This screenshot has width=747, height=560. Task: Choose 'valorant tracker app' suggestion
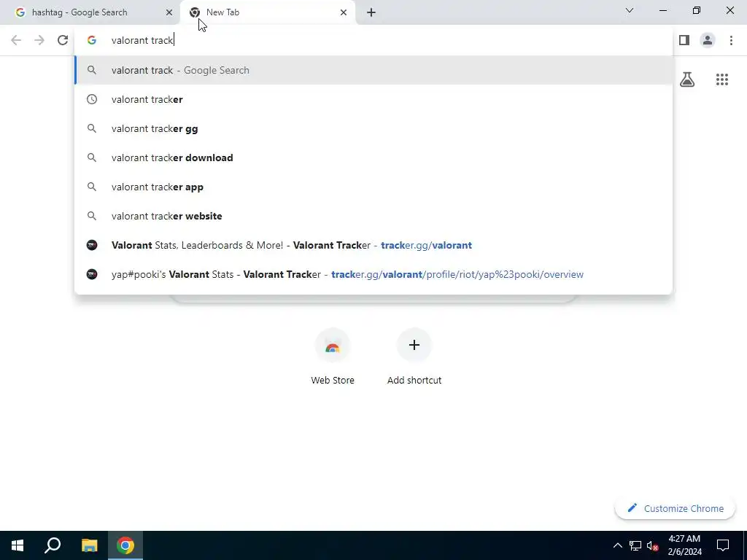coord(373,187)
